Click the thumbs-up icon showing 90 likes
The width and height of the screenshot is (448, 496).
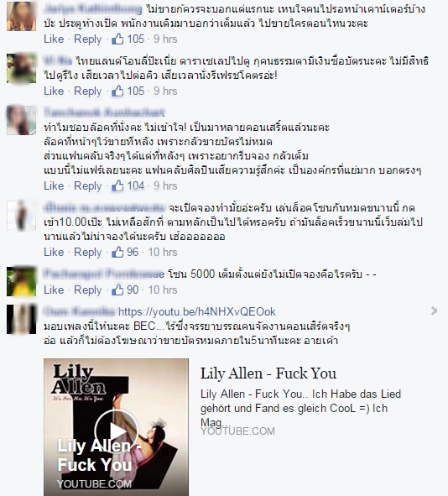(117, 290)
